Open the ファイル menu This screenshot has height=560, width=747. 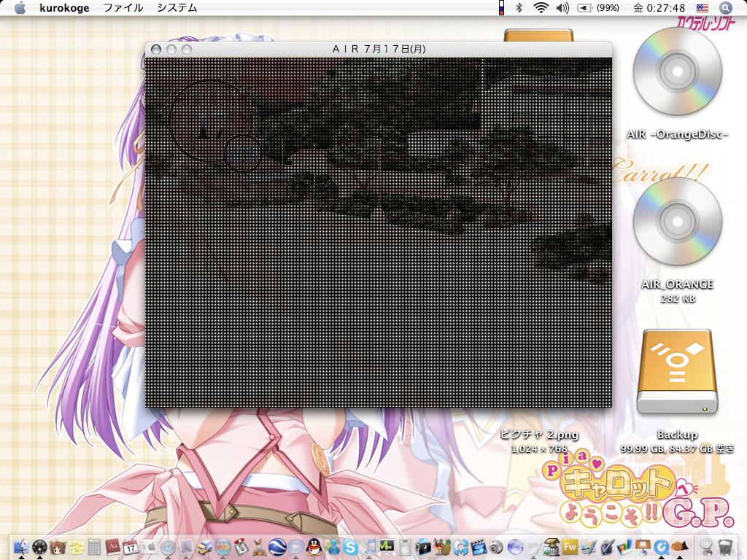coord(123,7)
